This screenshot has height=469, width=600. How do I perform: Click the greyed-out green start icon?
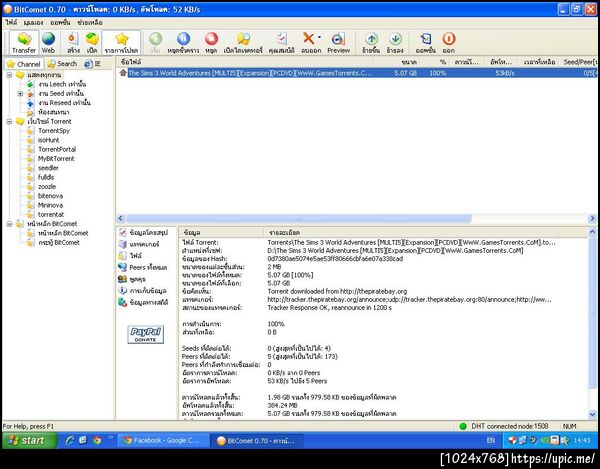pyautogui.click(x=155, y=43)
